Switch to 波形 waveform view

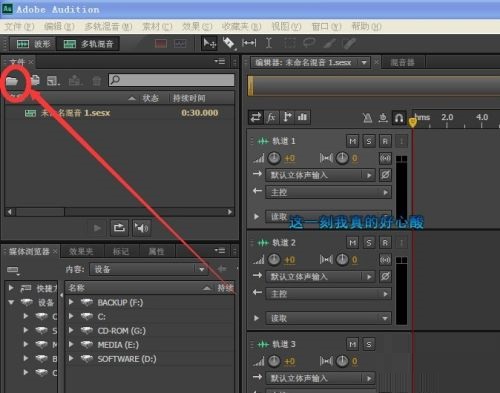point(33,44)
